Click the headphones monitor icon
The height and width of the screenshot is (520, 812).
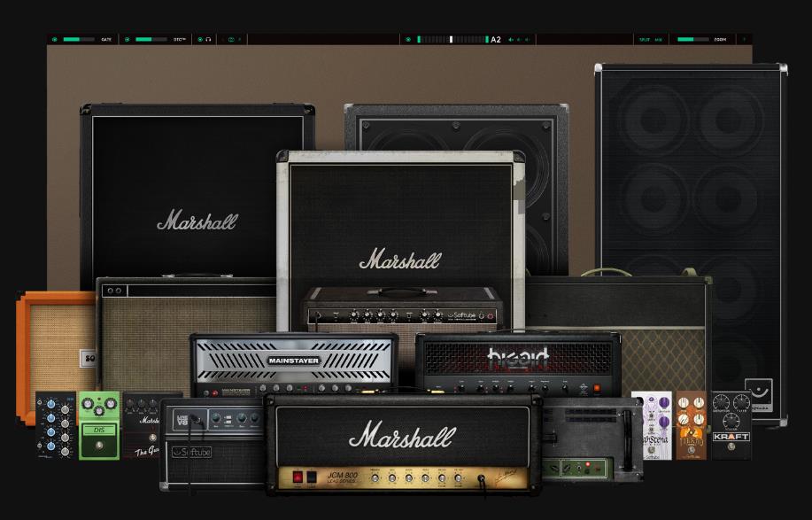coord(208,39)
